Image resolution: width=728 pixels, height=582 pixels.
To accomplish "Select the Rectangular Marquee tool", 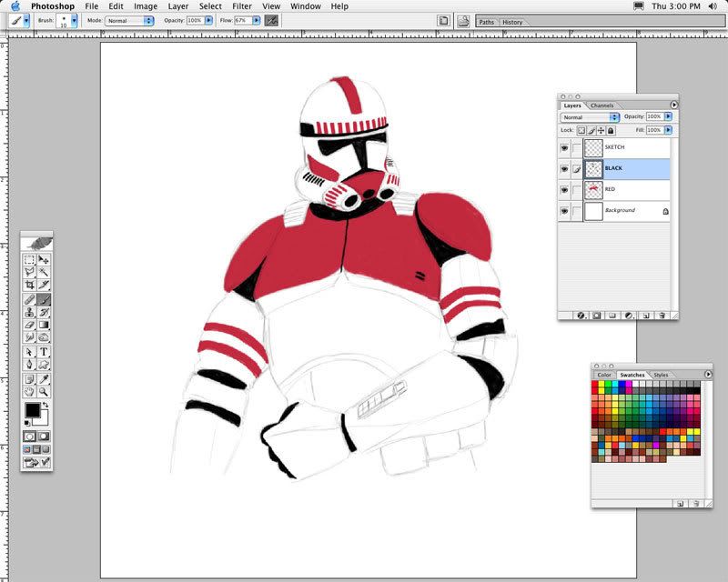I will click(29, 259).
